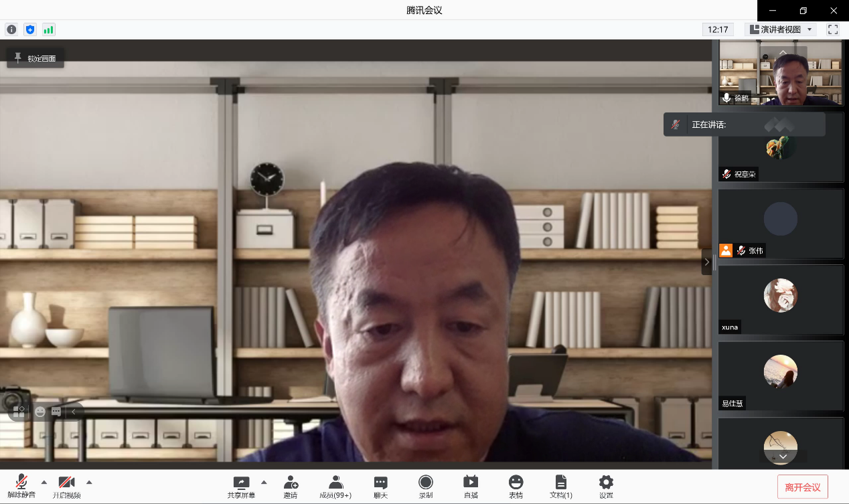
Task: Pin the video with 锁定画面
Action: click(35, 58)
